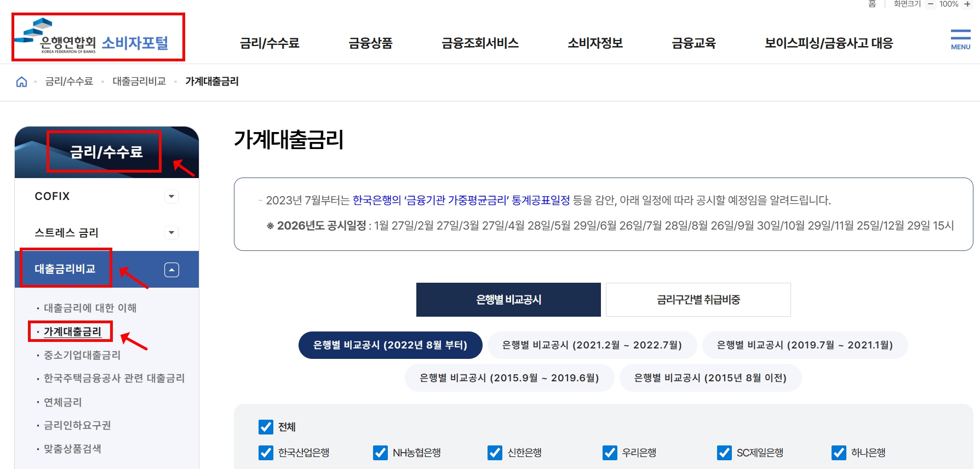980x469 pixels.
Task: Open the 소비자정보 top menu
Action: point(595,43)
